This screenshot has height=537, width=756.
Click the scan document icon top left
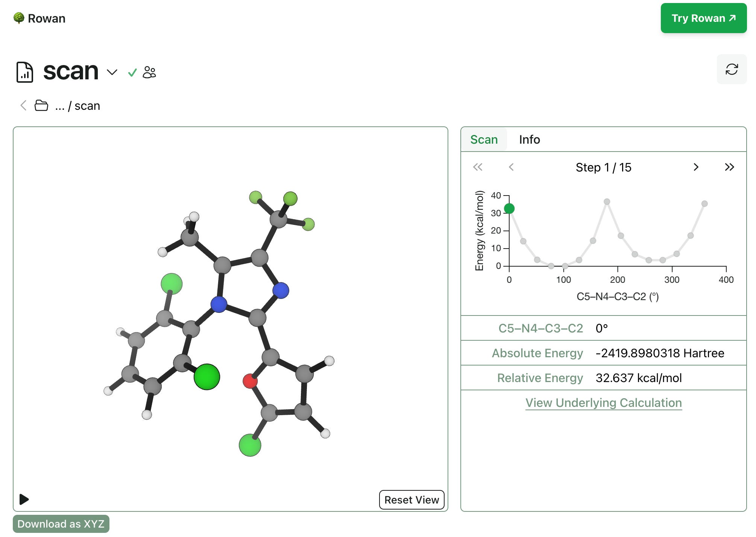point(25,71)
